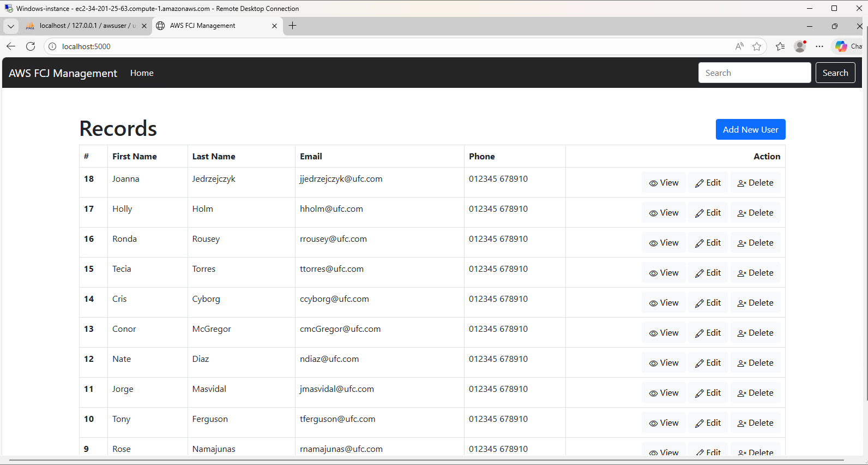View record of Holly Holm

664,213
